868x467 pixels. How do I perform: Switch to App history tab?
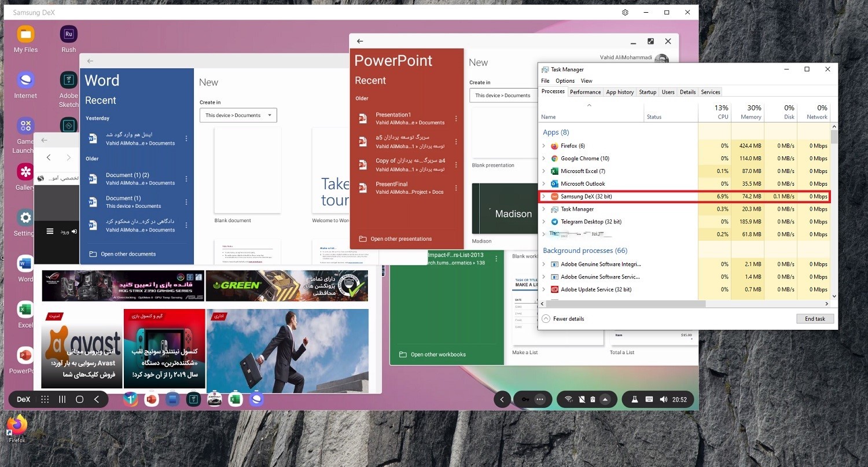pos(620,92)
